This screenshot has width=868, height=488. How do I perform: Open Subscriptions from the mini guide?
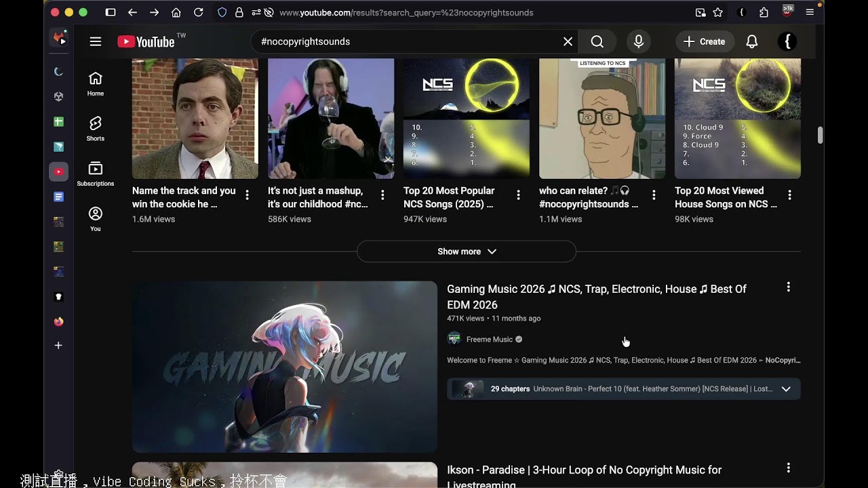pos(96,174)
